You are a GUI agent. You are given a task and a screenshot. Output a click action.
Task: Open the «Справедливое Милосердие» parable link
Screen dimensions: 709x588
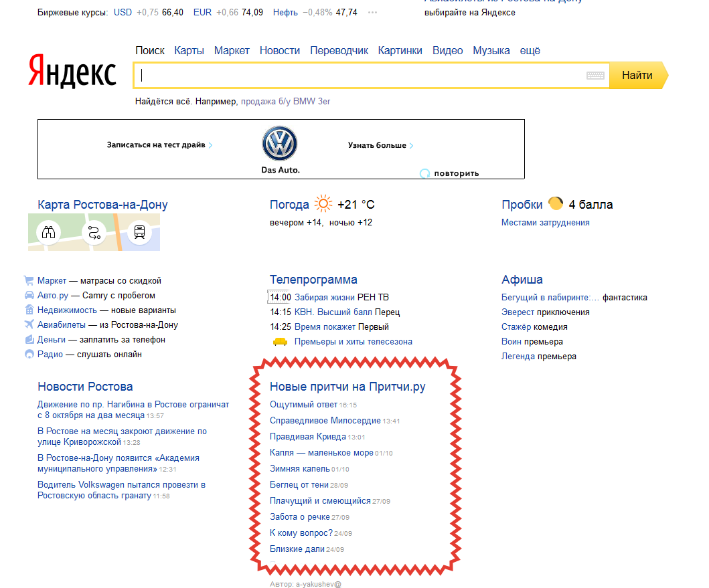(325, 421)
